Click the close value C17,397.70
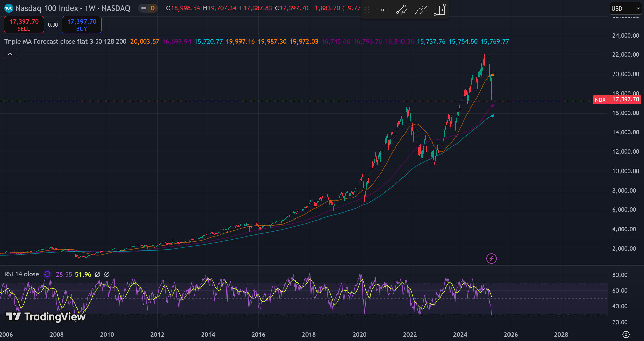Viewport: 644px width, 341px height. pos(291,8)
